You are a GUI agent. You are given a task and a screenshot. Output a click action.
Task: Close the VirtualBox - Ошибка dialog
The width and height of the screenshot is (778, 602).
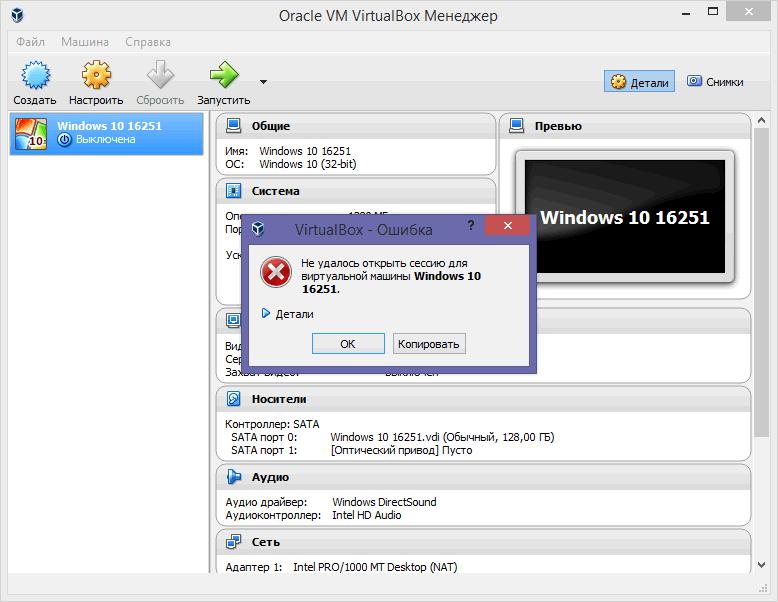click(x=508, y=225)
